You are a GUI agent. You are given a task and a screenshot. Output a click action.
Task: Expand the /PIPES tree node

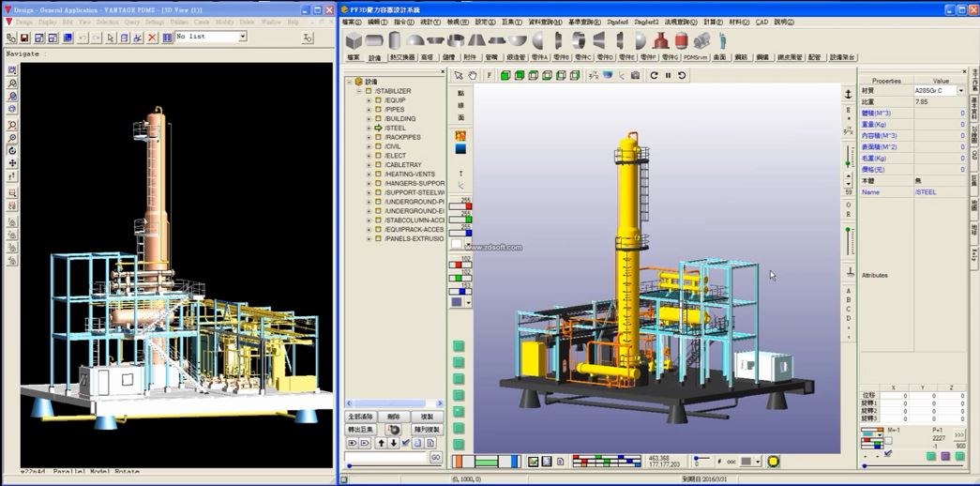click(x=369, y=110)
